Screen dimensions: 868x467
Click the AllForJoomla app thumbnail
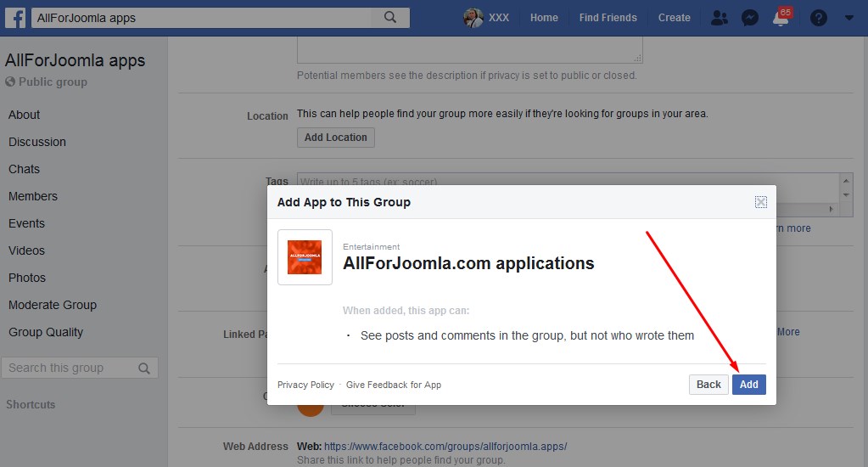[x=305, y=257]
